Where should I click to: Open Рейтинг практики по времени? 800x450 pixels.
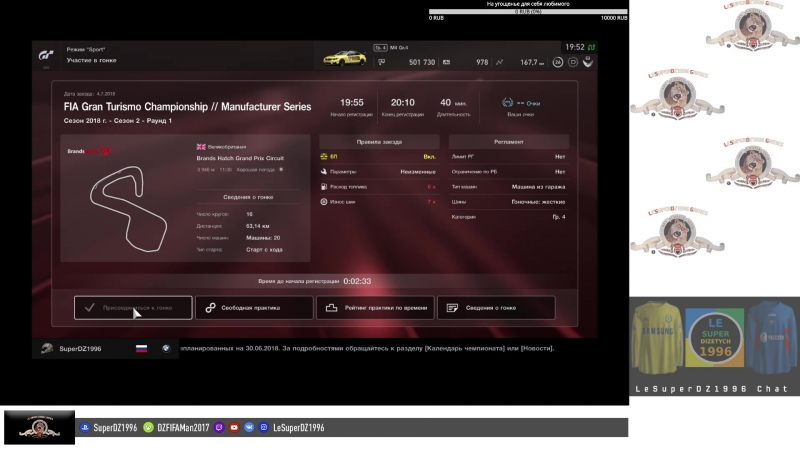coord(375,308)
